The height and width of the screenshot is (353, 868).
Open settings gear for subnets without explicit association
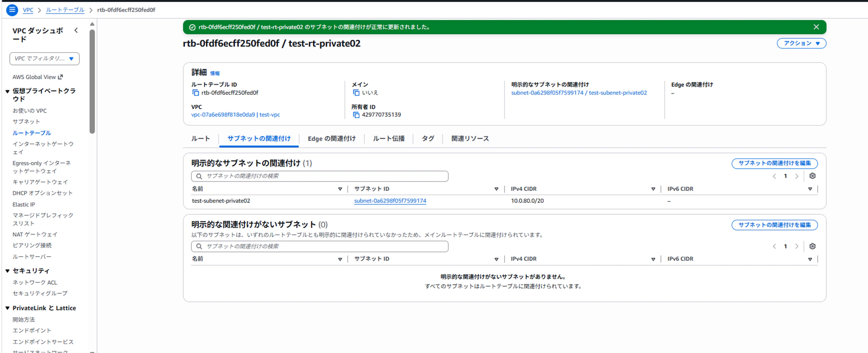[x=812, y=246]
